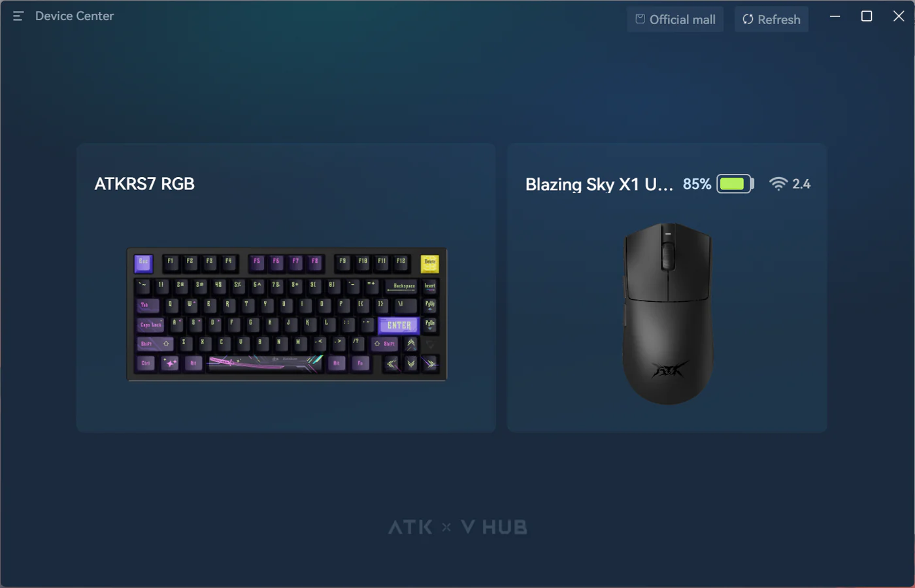This screenshot has width=915, height=588.
Task: Click the circular refresh arrows icon
Action: click(x=748, y=20)
